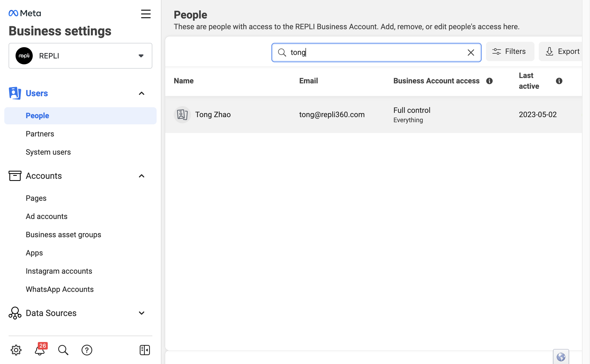Click the Users section icon
The image size is (590, 364).
[15, 93]
